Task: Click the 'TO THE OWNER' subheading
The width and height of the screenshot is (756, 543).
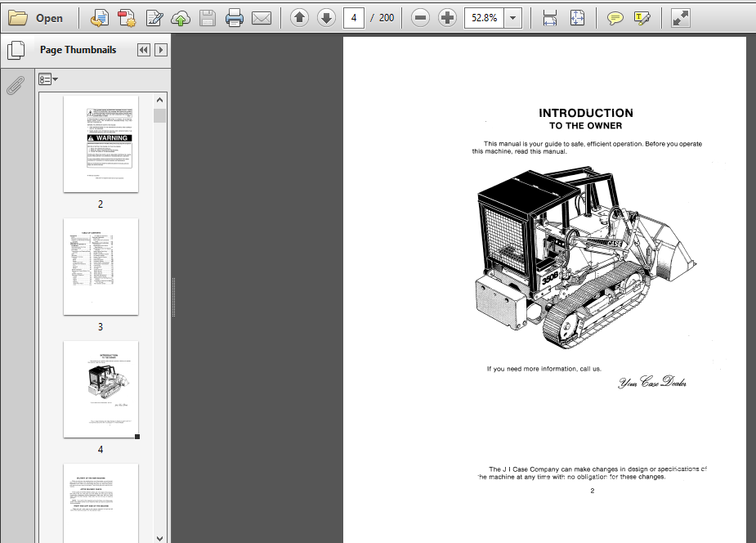Action: click(x=586, y=126)
